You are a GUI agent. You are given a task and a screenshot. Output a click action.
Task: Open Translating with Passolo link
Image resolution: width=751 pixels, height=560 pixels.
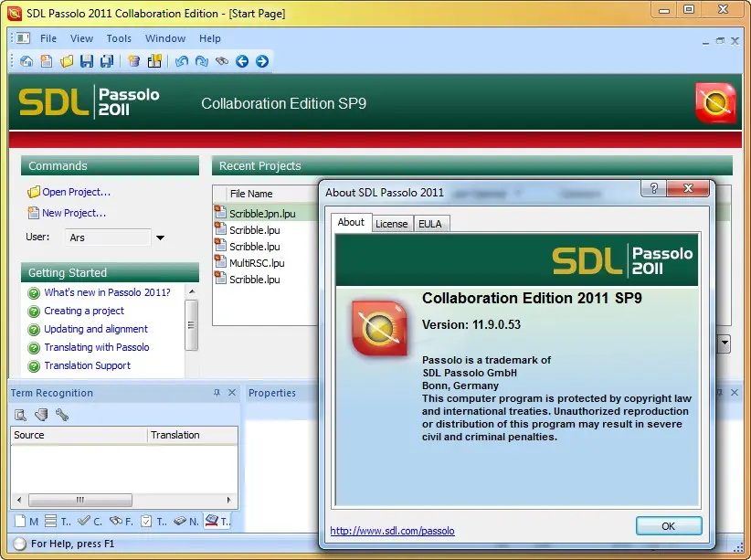[97, 347]
